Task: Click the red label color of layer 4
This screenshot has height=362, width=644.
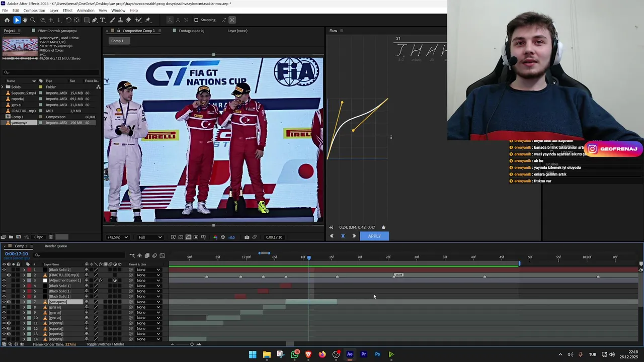Action: click(29, 286)
